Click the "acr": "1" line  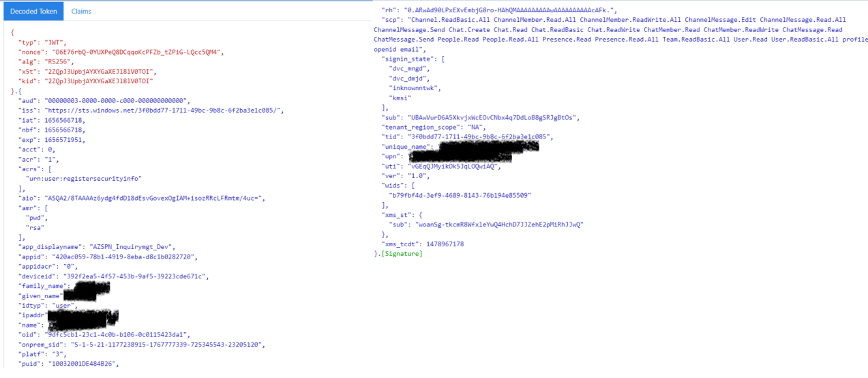tap(38, 158)
